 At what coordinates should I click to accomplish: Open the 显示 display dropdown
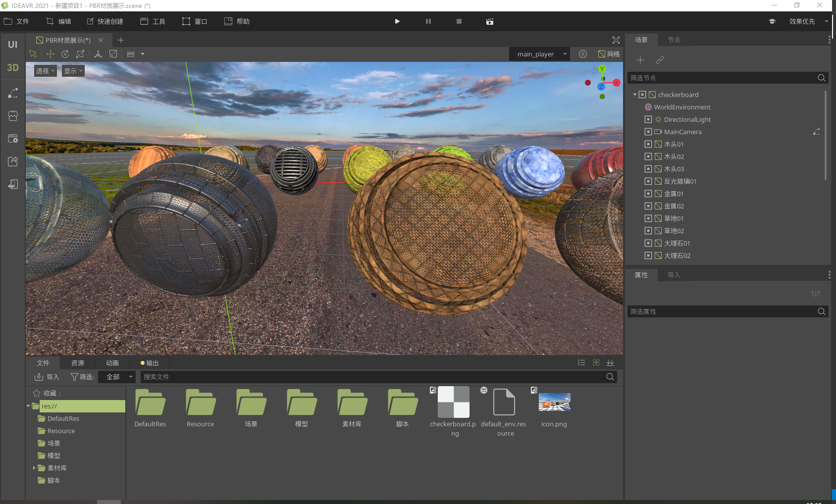(x=73, y=71)
